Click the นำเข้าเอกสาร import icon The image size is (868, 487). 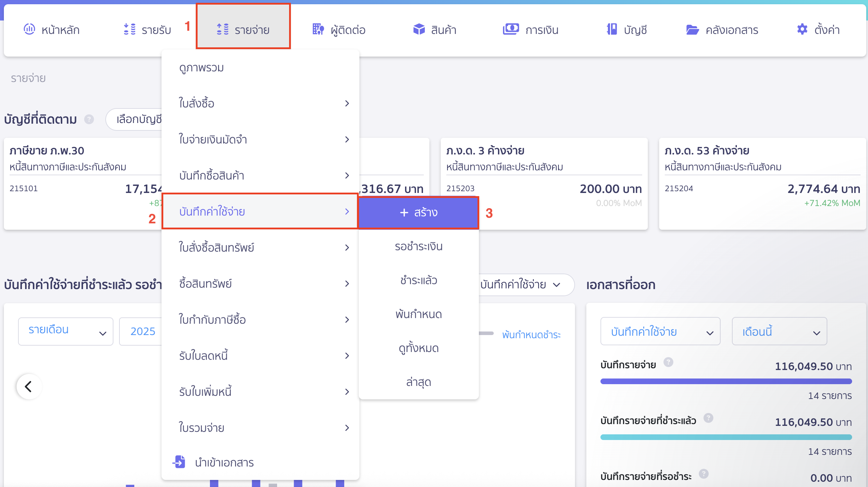pyautogui.click(x=179, y=462)
